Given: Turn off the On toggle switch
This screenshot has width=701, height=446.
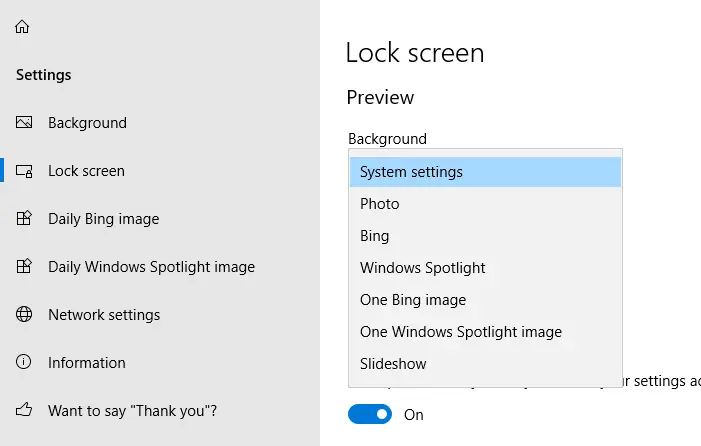Looking at the screenshot, I should point(370,414).
